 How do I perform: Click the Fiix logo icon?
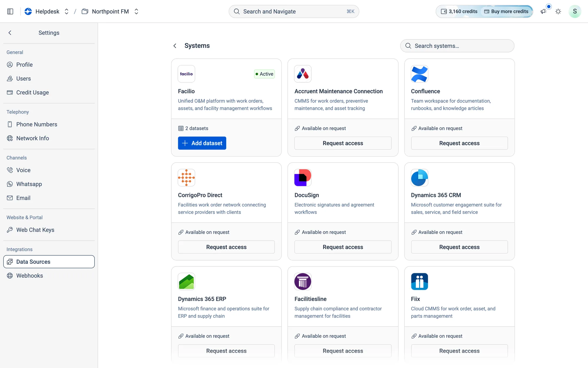(420, 281)
